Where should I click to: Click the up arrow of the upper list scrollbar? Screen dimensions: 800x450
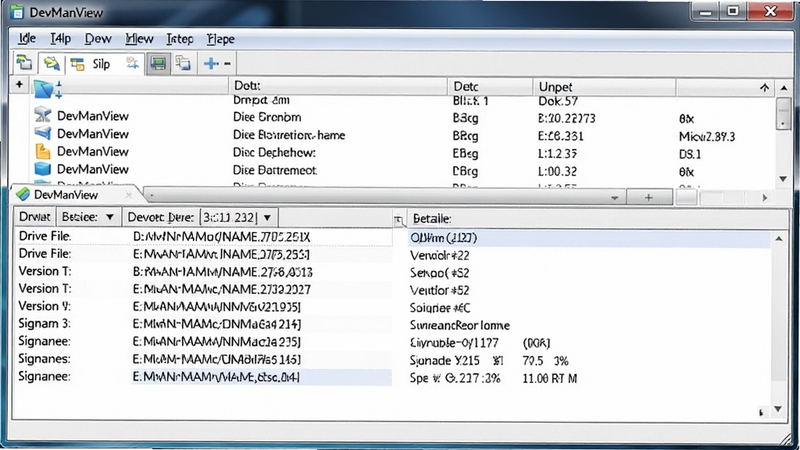[x=784, y=88]
